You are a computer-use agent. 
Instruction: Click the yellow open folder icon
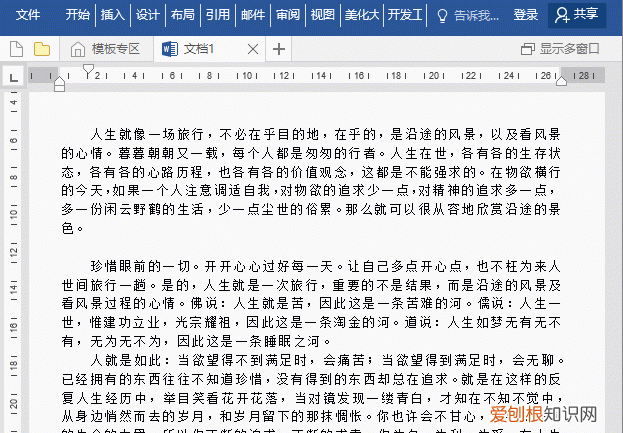tap(42, 49)
